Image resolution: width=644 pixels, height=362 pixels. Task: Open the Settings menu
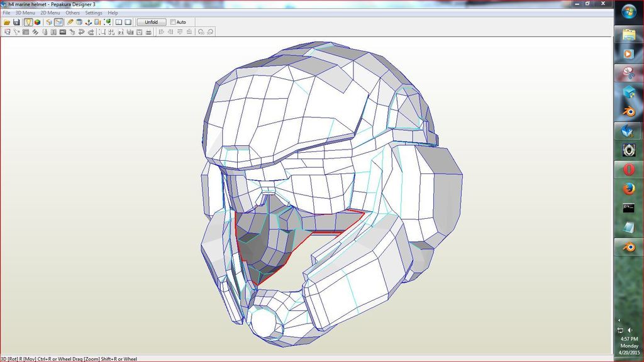pyautogui.click(x=94, y=13)
